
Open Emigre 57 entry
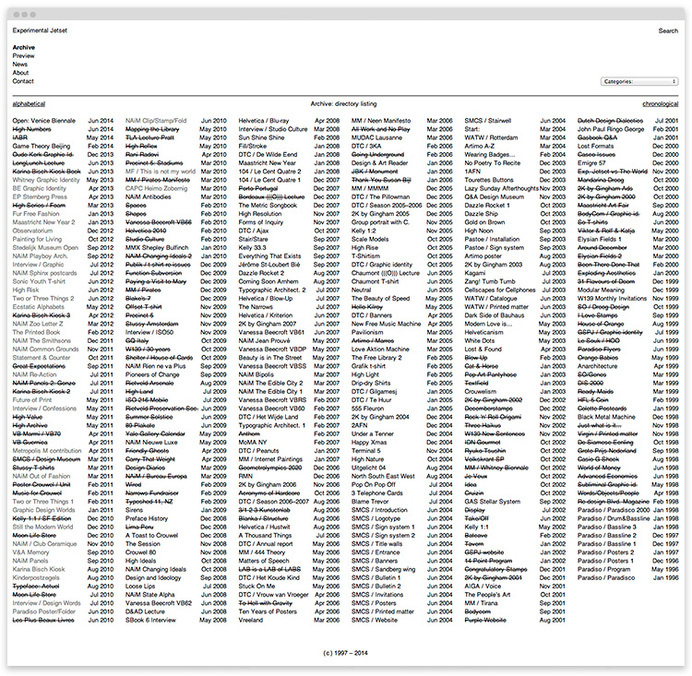coord(592,163)
